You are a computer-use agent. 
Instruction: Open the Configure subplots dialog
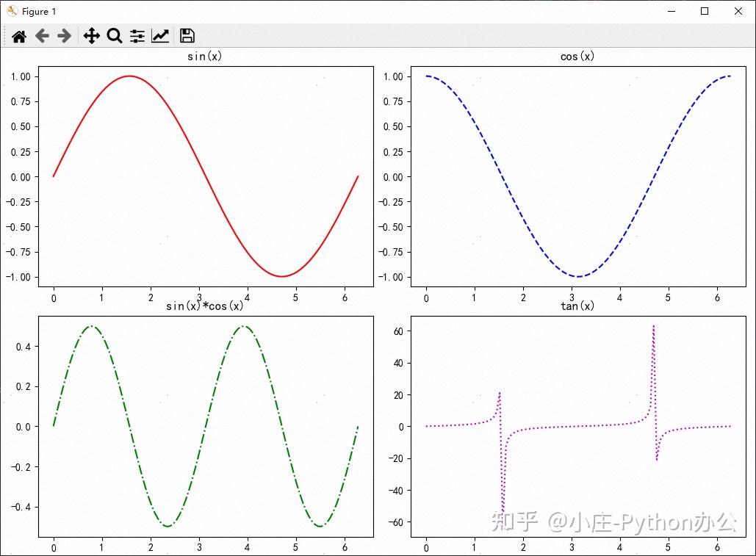click(137, 36)
